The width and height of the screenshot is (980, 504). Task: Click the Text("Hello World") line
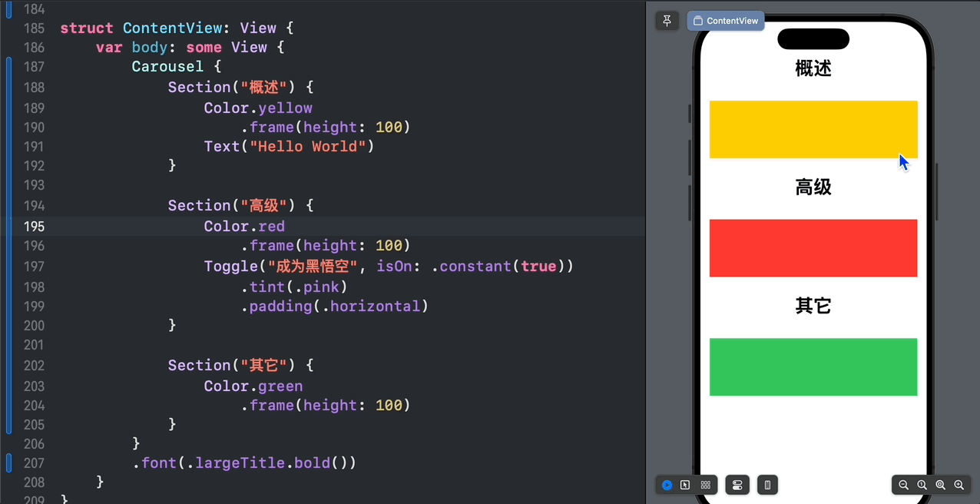pyautogui.click(x=289, y=146)
